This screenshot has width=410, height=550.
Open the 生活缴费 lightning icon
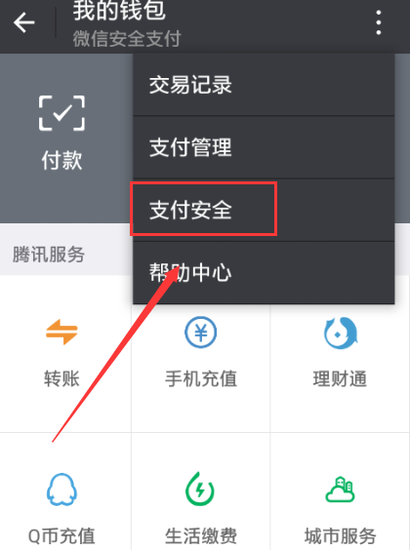[200, 489]
